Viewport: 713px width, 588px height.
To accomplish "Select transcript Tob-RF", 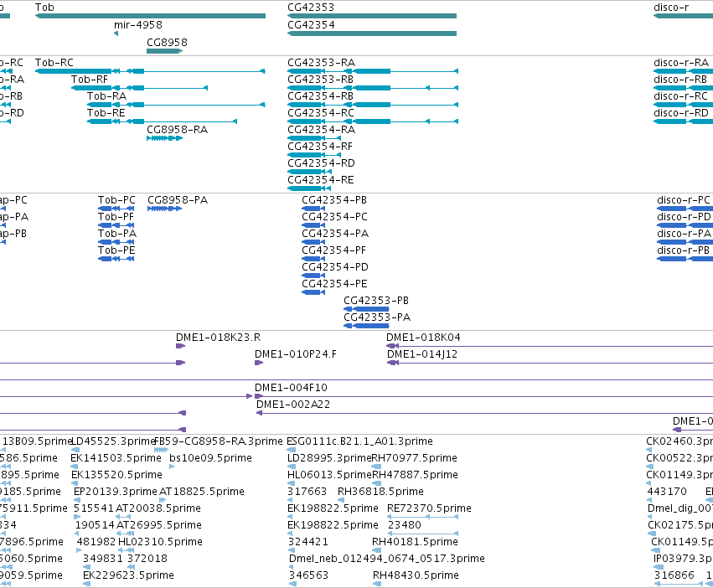I will 90,80.
